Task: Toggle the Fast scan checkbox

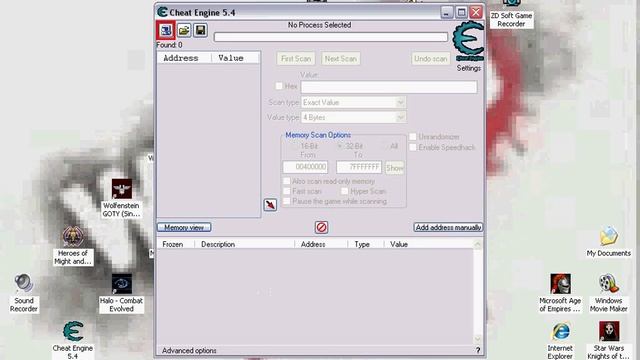Action: coord(287,191)
